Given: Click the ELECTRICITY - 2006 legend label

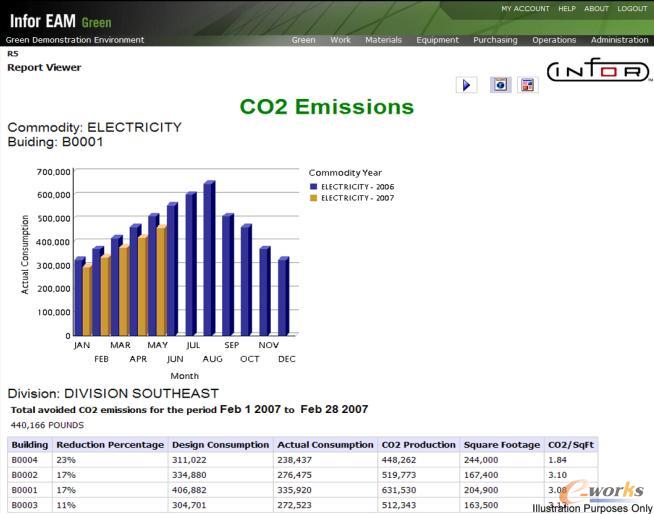Looking at the screenshot, I should click(357, 186).
